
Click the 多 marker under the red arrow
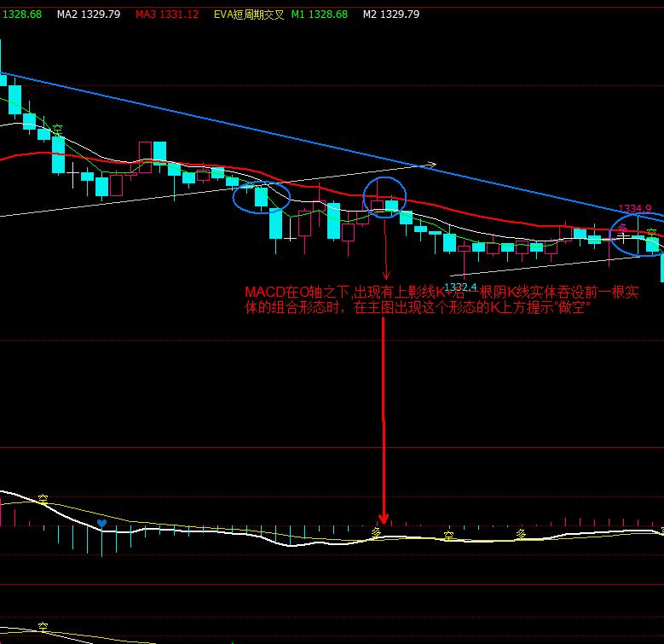click(x=376, y=531)
